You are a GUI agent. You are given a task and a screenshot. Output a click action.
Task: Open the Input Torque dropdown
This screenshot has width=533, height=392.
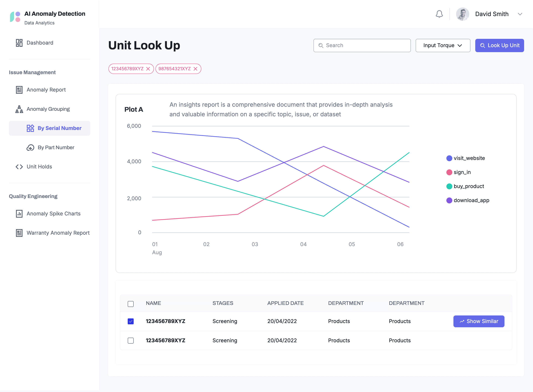pyautogui.click(x=443, y=45)
